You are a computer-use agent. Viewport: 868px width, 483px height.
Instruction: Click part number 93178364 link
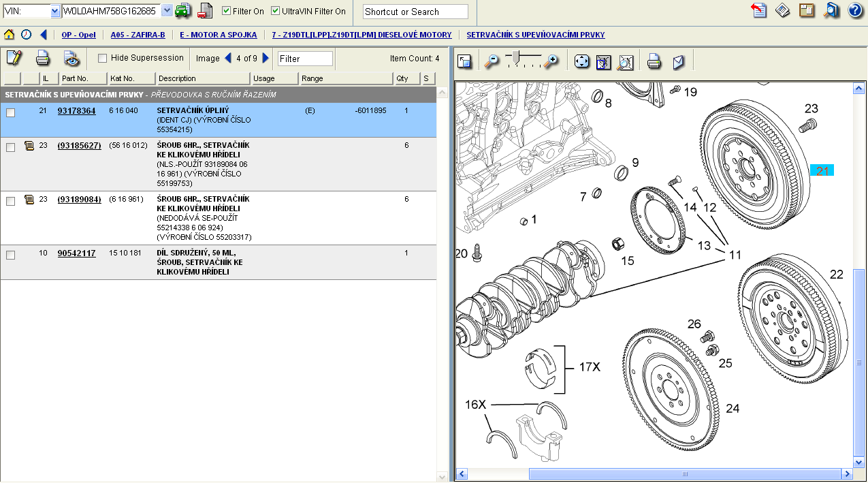click(76, 110)
